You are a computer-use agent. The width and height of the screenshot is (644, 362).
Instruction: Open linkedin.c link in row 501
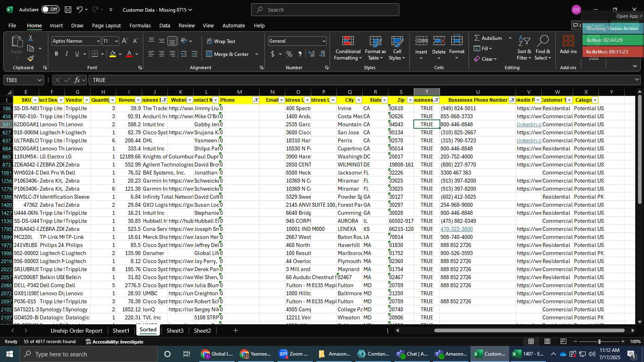[x=529, y=124]
